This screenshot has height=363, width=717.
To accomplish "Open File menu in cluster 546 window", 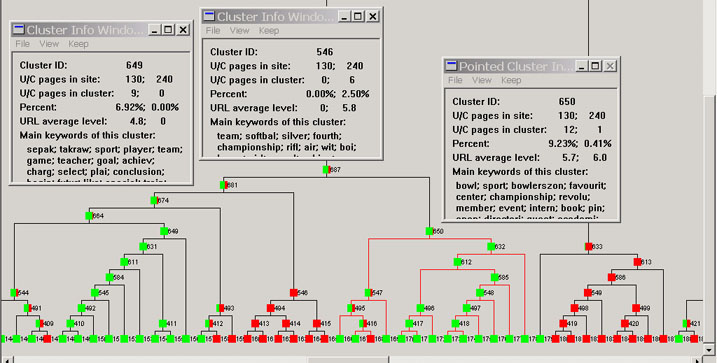I will pyautogui.click(x=213, y=31).
